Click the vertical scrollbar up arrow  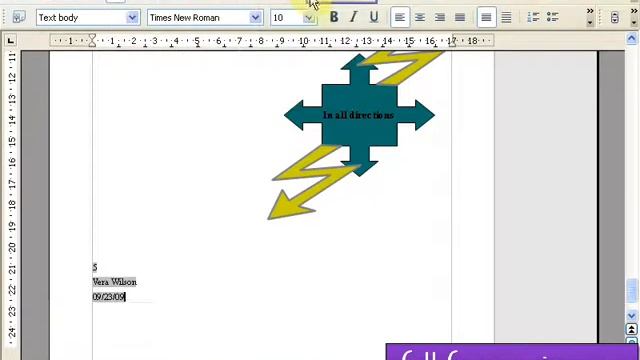[x=631, y=39]
